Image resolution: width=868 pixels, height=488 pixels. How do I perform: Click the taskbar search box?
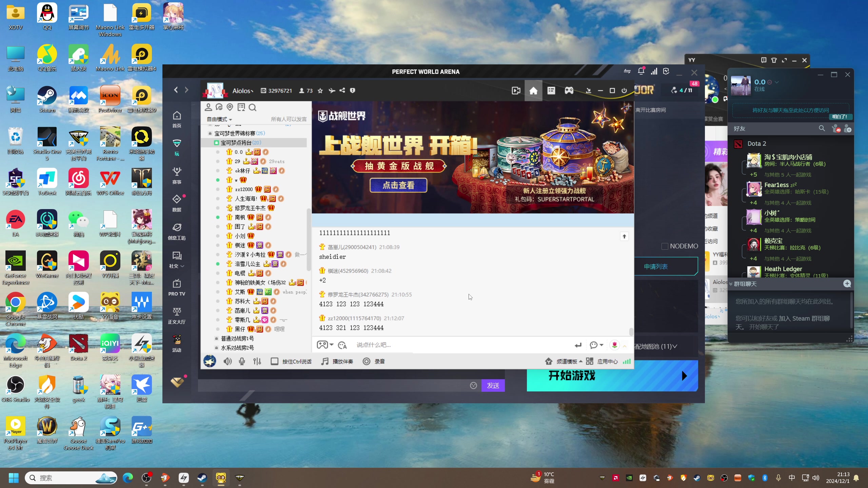tap(71, 478)
